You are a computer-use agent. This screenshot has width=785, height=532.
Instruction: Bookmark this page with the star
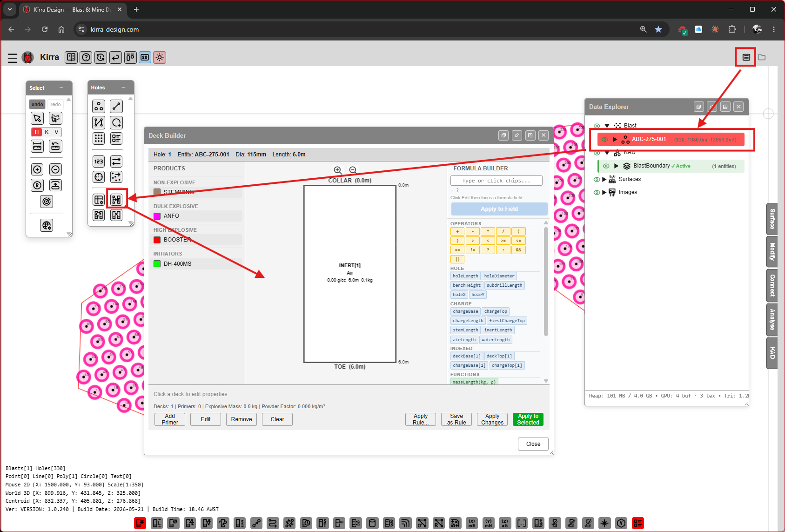pos(658,29)
